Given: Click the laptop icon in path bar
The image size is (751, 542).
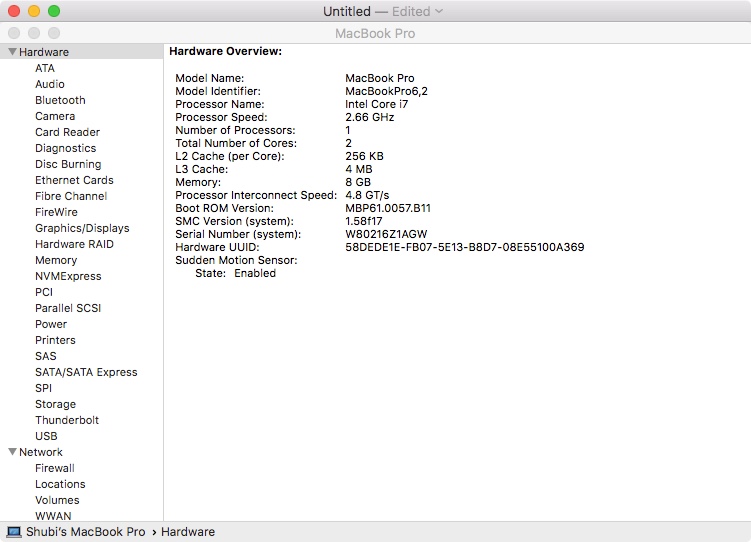Looking at the screenshot, I should (x=14, y=532).
